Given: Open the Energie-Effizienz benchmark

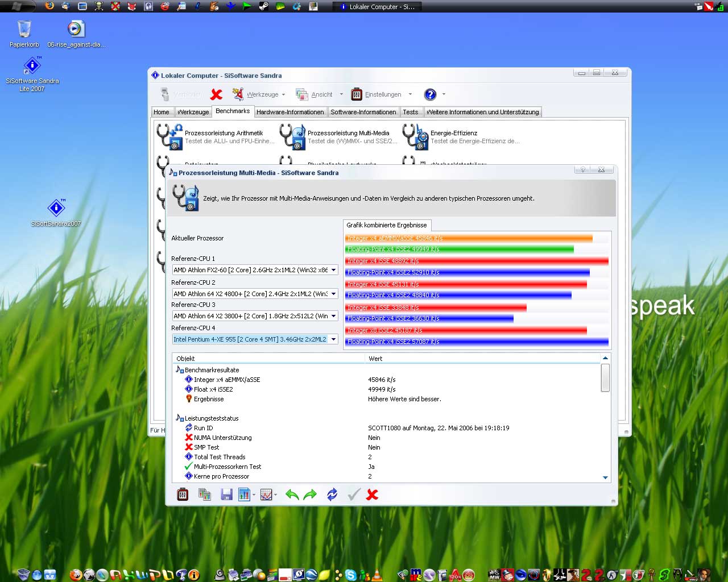Looking at the screenshot, I should pyautogui.click(x=462, y=137).
